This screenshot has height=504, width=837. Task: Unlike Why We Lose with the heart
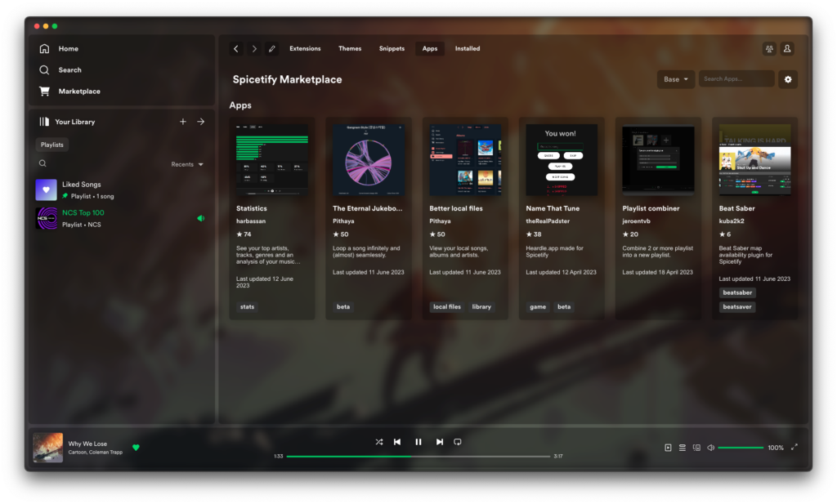tap(137, 448)
